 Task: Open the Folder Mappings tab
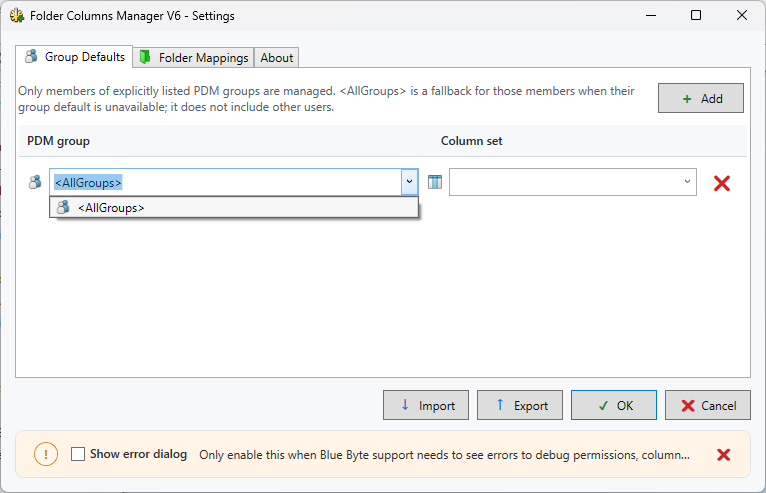[193, 58]
